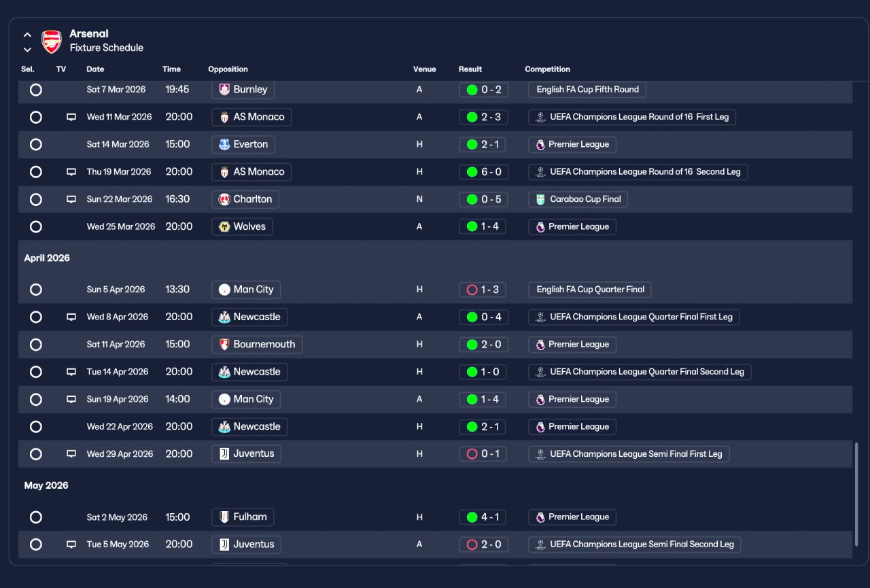
Task: Open Newcastle team on Wed 22 Apr
Action: click(249, 427)
